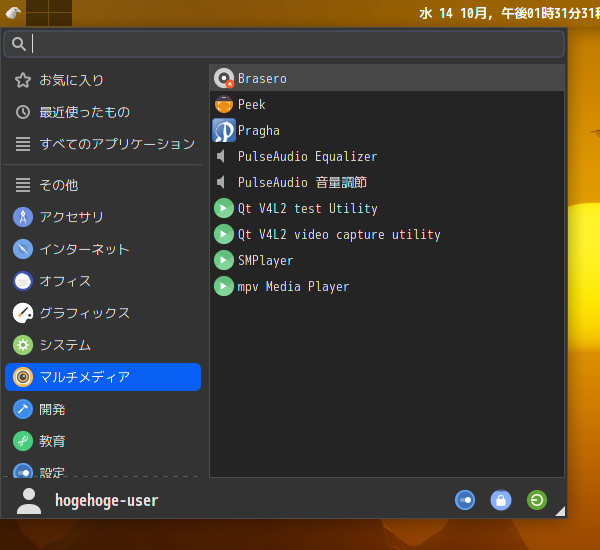
Task: Click the date and time clock
Action: [509, 13]
